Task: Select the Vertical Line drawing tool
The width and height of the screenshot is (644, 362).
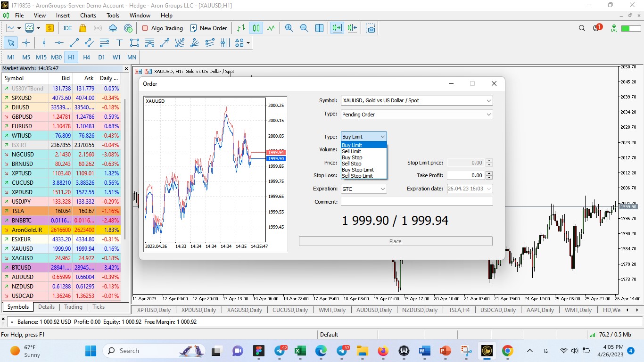Action: click(44, 43)
